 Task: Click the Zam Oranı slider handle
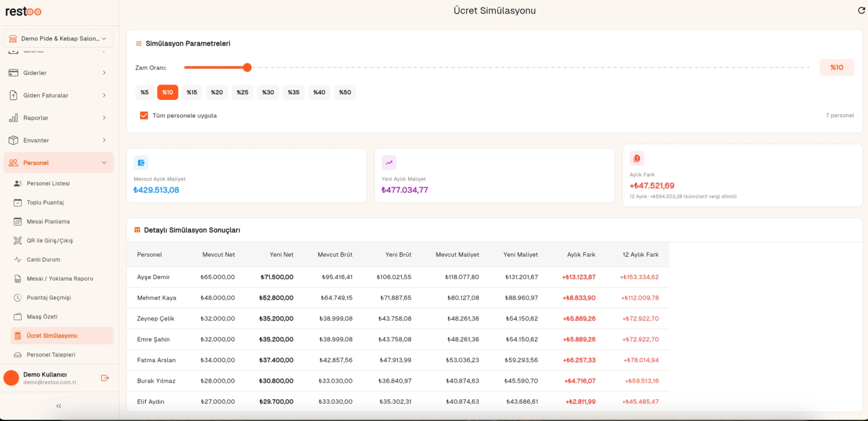coord(247,68)
